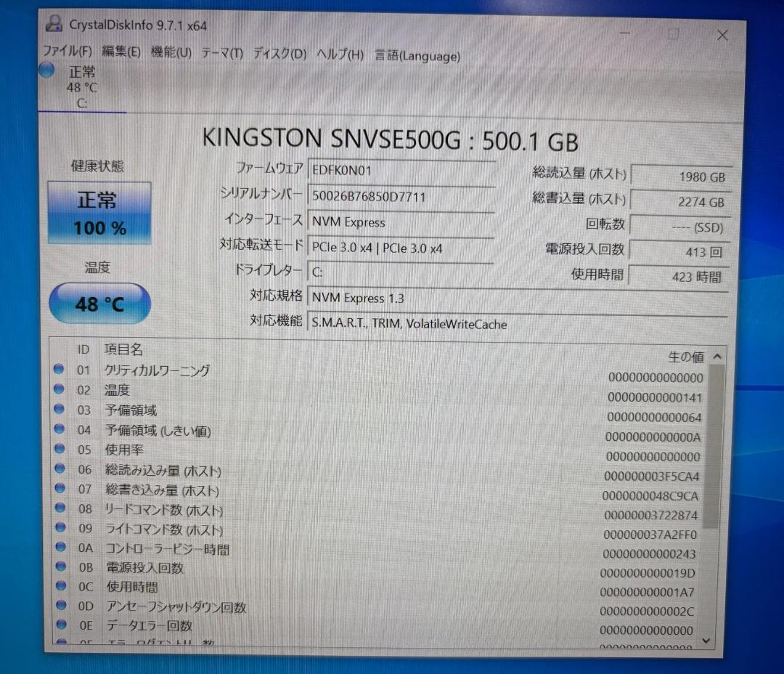Viewport: 784px width, 674px height.
Task: Click the CrystalDiskInfo application icon in title bar
Action: pyautogui.click(x=53, y=23)
